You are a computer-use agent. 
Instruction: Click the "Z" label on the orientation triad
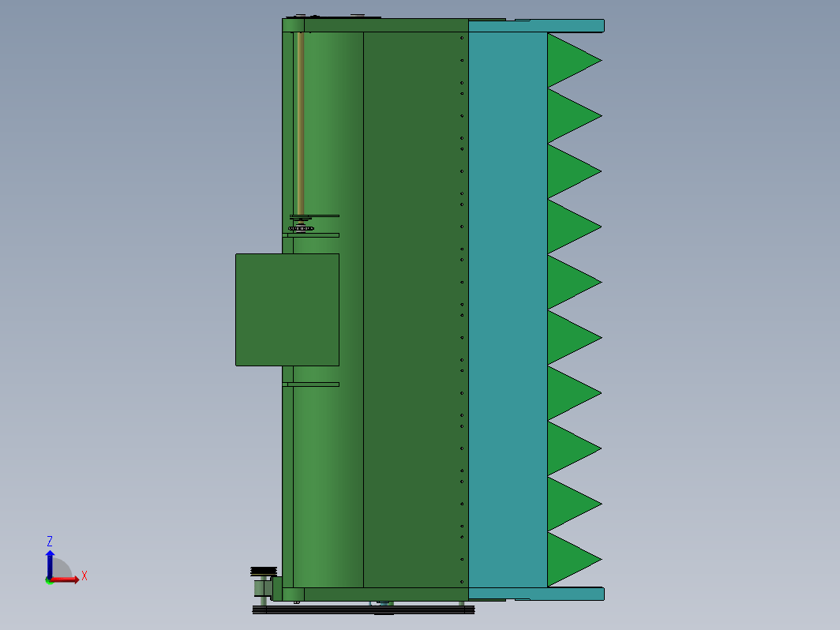[x=49, y=541]
